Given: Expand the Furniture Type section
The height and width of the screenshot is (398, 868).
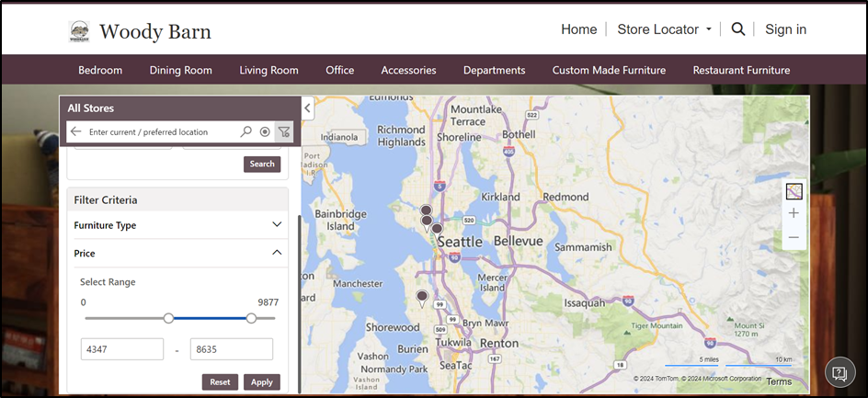Looking at the screenshot, I should (277, 225).
